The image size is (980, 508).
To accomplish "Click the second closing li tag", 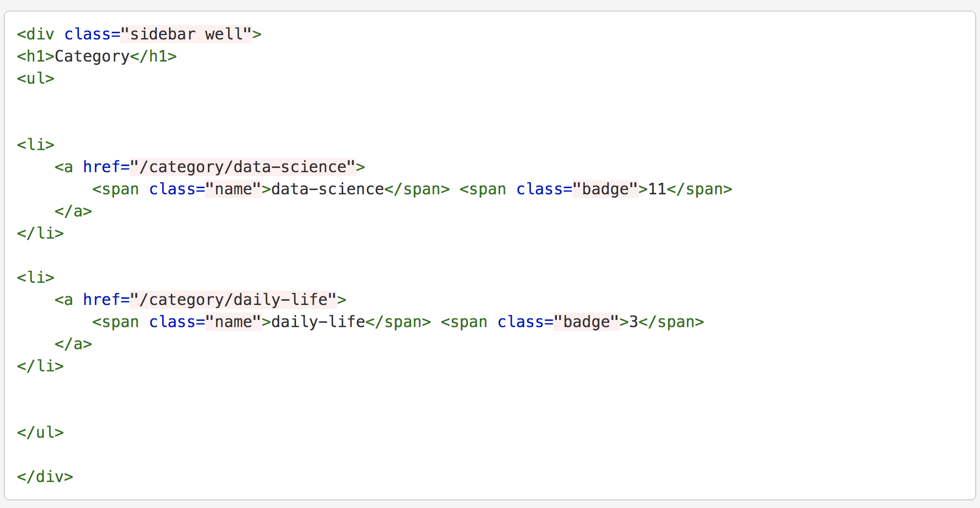I will click(40, 366).
